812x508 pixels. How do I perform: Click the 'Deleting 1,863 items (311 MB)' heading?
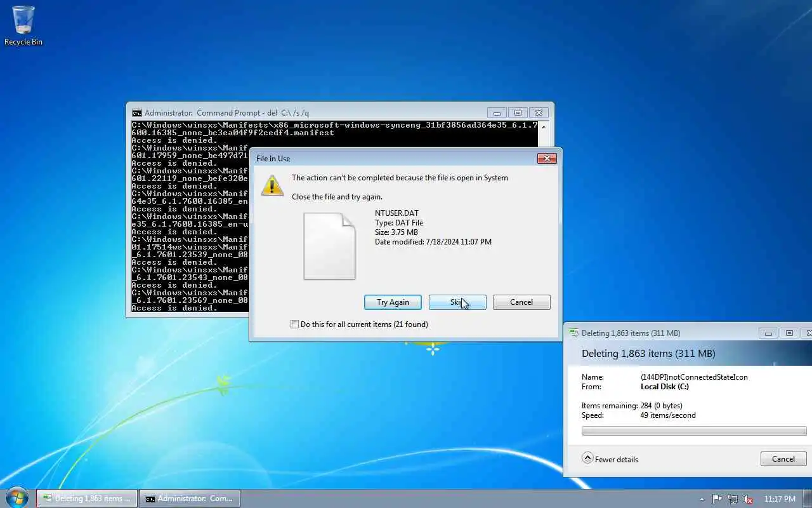pos(648,354)
